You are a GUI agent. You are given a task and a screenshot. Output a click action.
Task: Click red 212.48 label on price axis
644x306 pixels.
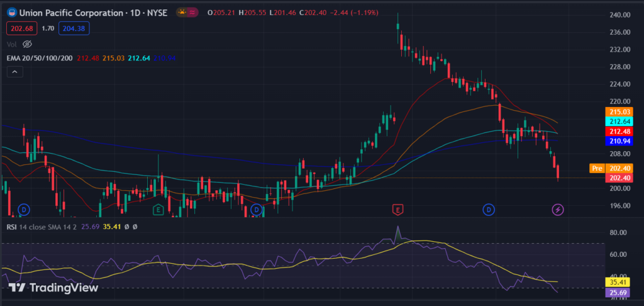click(x=619, y=132)
